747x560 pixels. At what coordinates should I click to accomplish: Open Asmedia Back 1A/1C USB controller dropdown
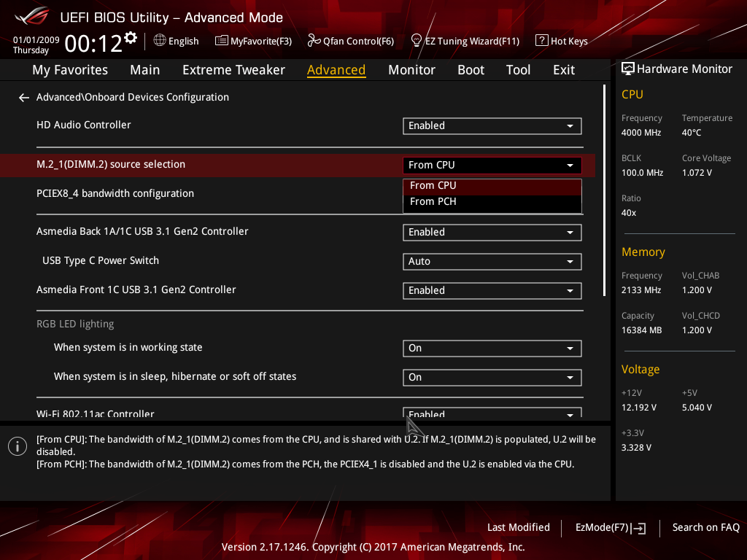[x=492, y=233]
